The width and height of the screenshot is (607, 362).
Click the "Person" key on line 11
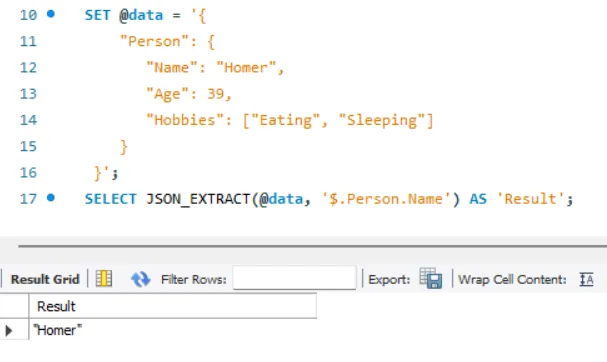click(x=154, y=41)
